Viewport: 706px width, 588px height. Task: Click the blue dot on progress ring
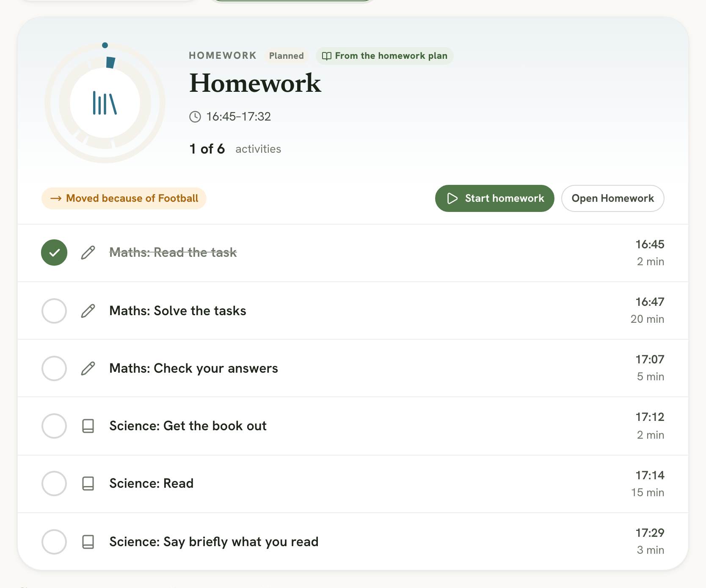pos(105,45)
